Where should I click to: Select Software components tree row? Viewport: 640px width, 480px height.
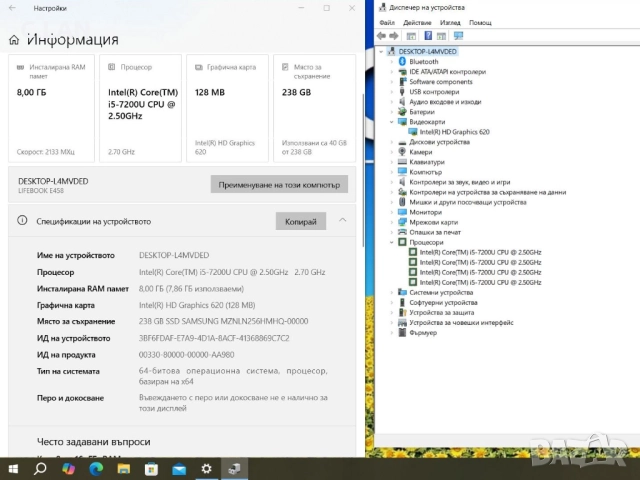441,82
